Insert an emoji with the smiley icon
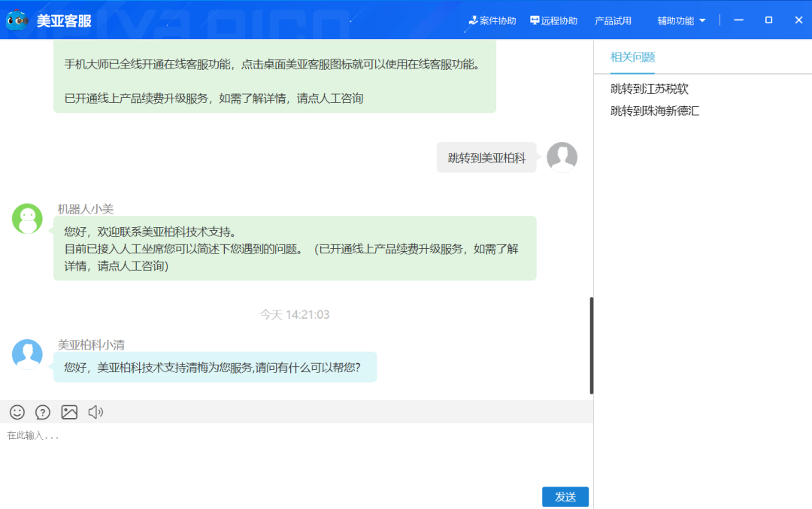 tap(17, 412)
